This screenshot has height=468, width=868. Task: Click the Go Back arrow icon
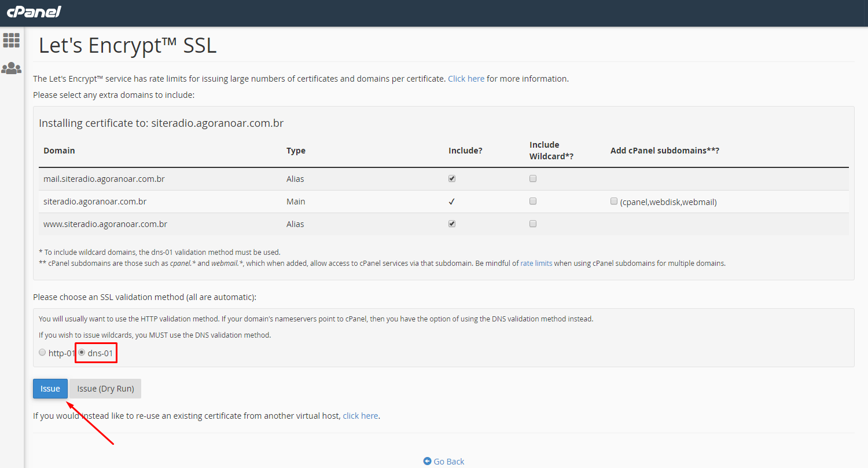427,461
